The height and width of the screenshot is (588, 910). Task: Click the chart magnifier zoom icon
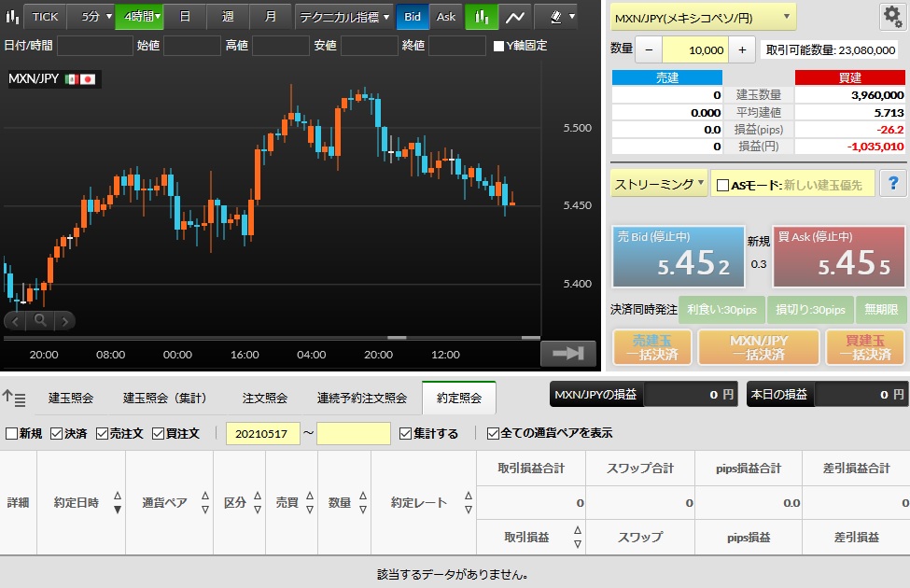click(x=40, y=320)
